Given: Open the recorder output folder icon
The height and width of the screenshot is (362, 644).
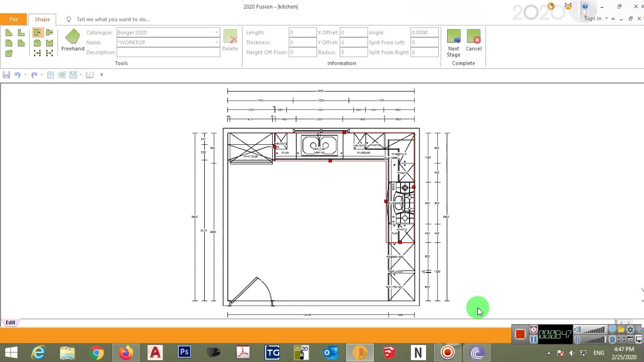Looking at the screenshot, I should click(x=621, y=329).
